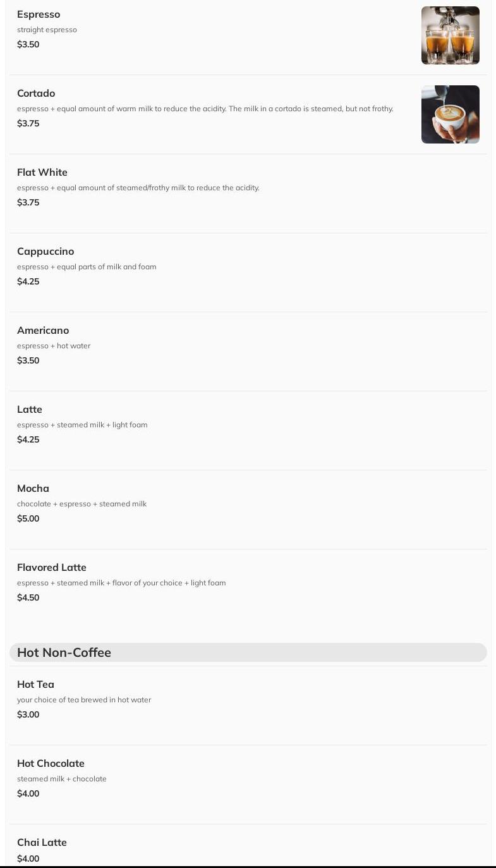Image resolution: width=496 pixels, height=868 pixels.
Task: Select the Hot Tea item
Action: [35, 685]
